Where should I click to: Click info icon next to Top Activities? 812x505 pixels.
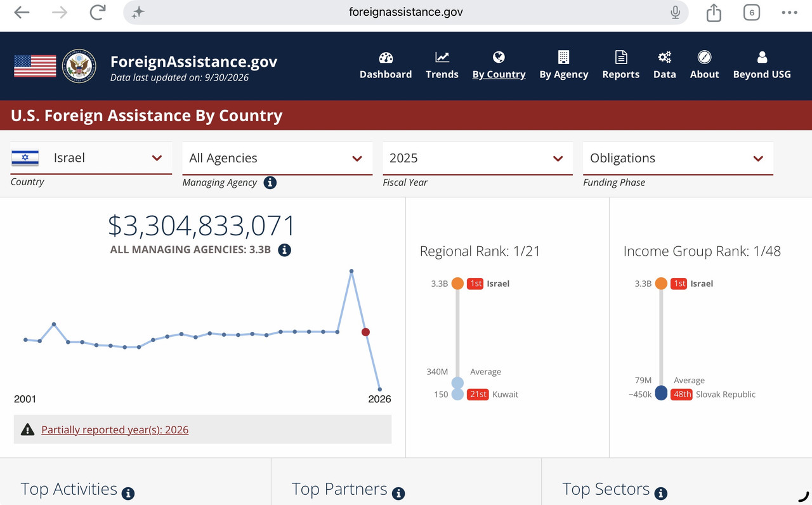[x=128, y=493]
